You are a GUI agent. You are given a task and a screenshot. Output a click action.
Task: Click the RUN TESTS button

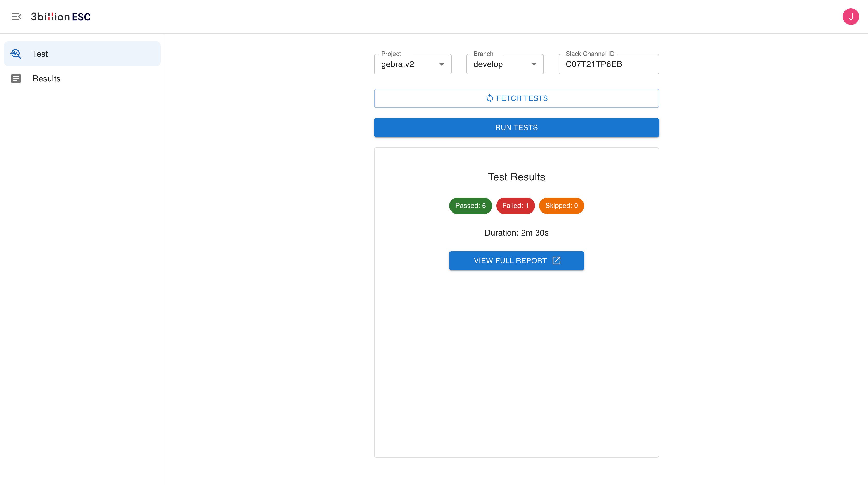[x=516, y=127]
